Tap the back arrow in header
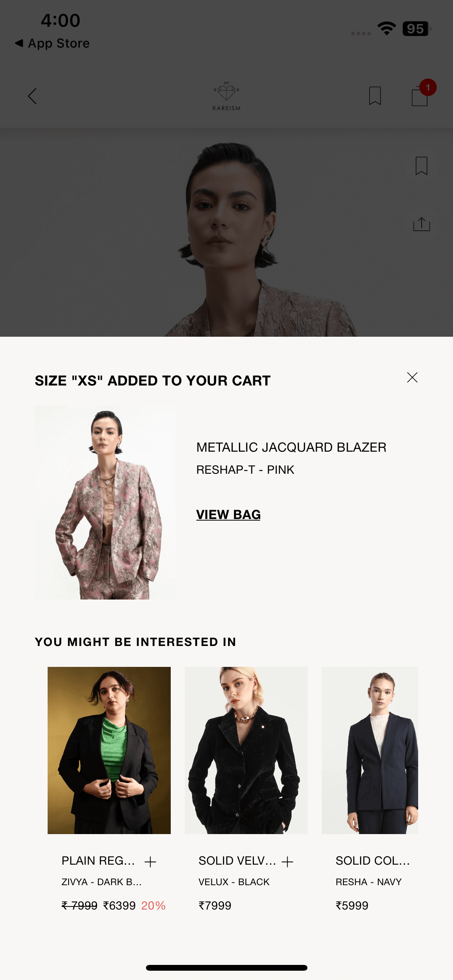Image resolution: width=453 pixels, height=980 pixels. [33, 96]
